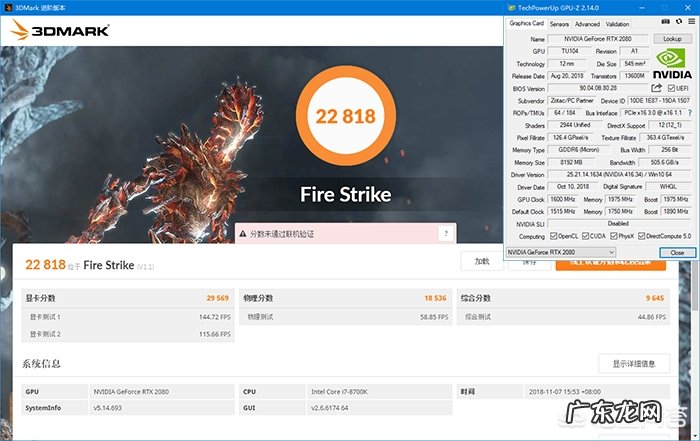Click the GPU-Z title bar app icon
700x441 pixels.
pyautogui.click(x=512, y=8)
